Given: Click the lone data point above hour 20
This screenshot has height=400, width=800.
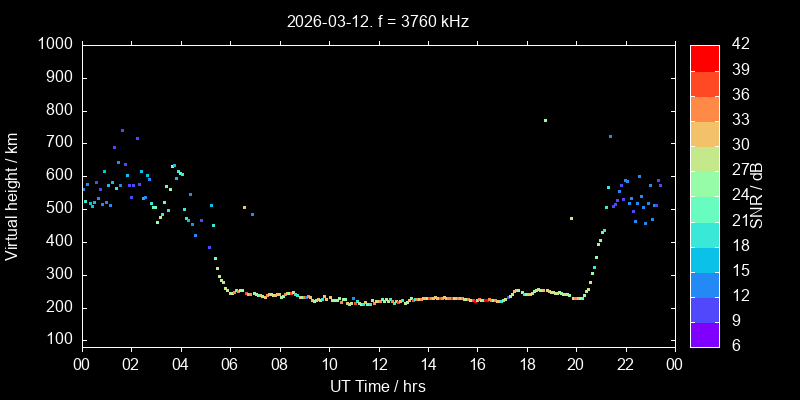Looking at the screenshot, I should click(x=571, y=218).
